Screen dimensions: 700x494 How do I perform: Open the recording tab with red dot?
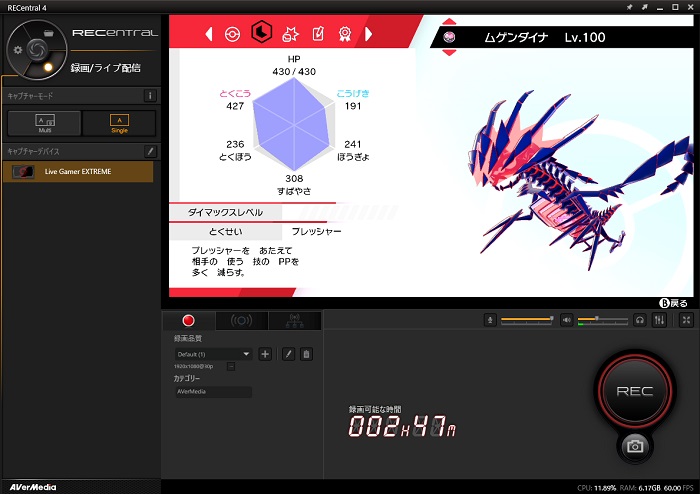(x=188, y=320)
